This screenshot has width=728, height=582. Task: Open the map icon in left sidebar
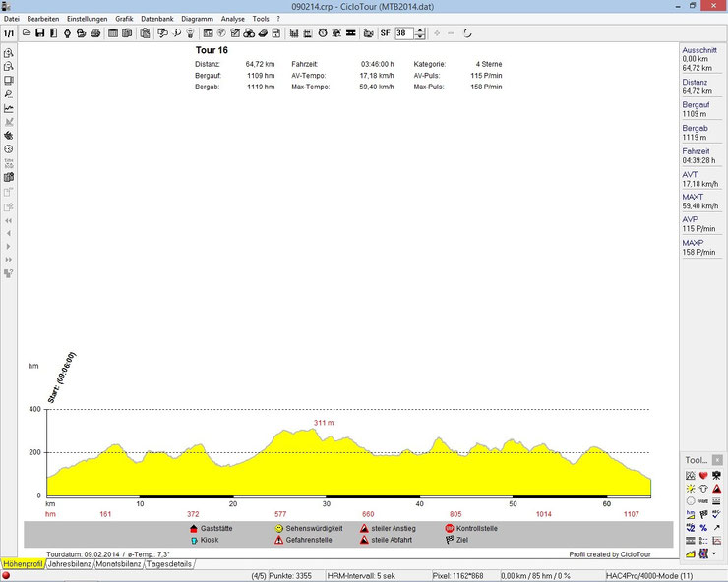(8, 177)
